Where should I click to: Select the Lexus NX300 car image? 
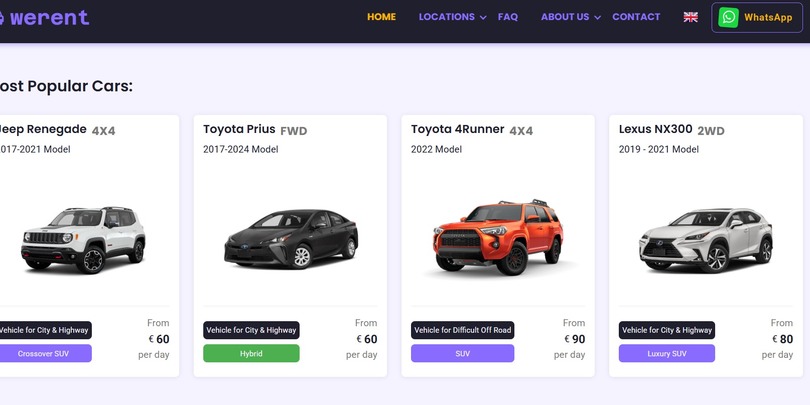tap(705, 239)
